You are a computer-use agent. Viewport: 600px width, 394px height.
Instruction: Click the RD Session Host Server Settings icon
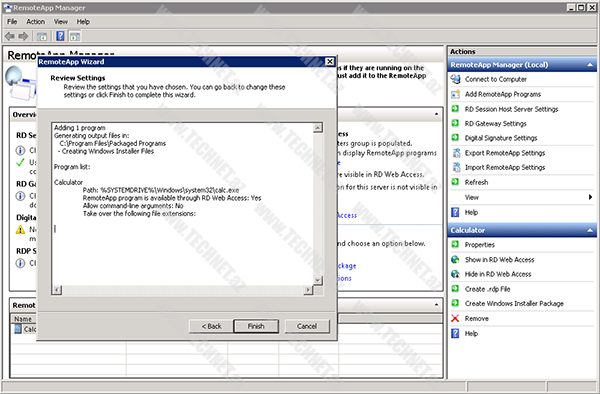(455, 109)
